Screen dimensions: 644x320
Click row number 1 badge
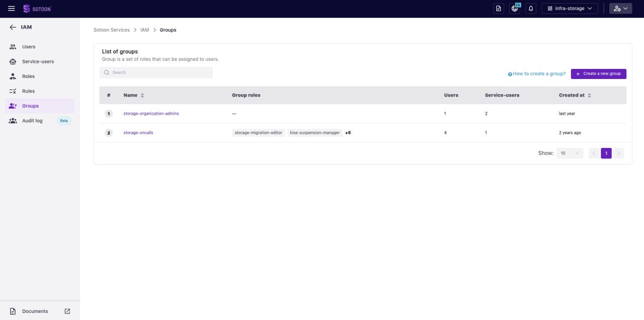pyautogui.click(x=109, y=114)
